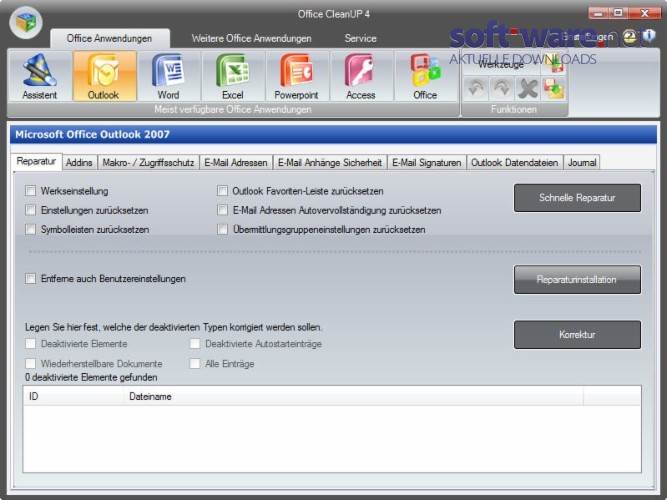
Task: Check Übermittlungsgruppeneinstellungen zurücksetzen
Action: (222, 229)
